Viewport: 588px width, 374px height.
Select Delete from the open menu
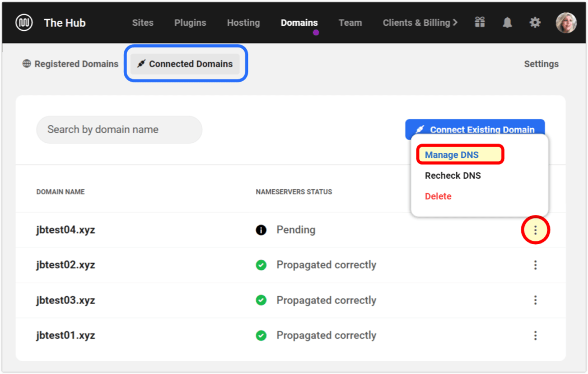(438, 196)
